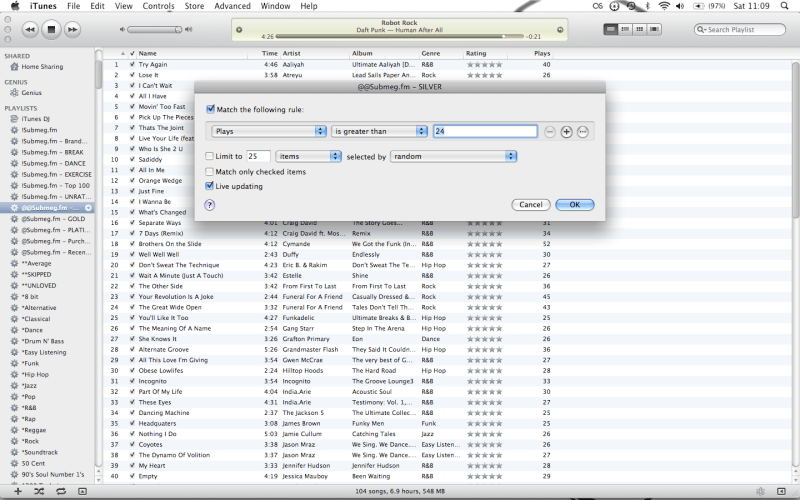Open the smart playlist help button
The image size is (800, 500).
(210, 204)
